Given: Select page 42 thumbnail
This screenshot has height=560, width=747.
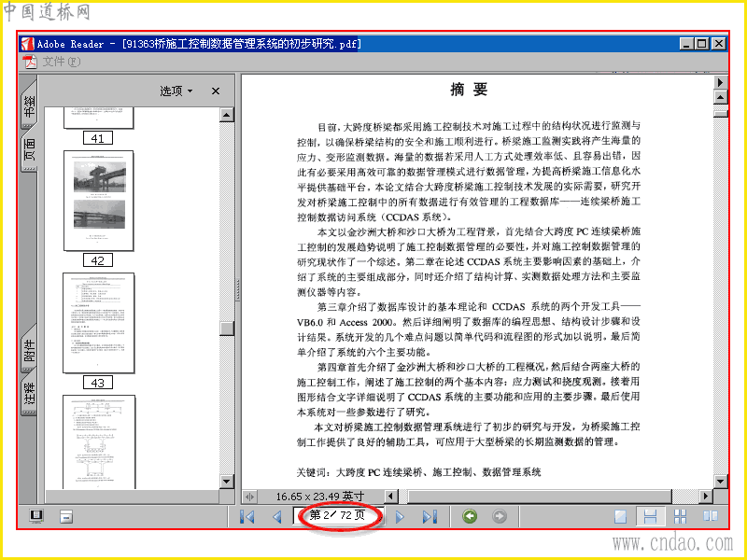Looking at the screenshot, I should [99, 201].
